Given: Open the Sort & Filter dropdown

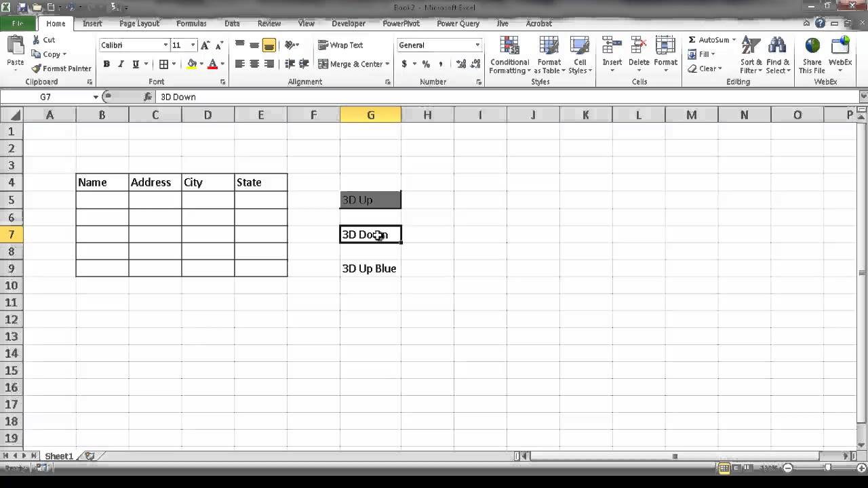Looking at the screenshot, I should click(751, 55).
